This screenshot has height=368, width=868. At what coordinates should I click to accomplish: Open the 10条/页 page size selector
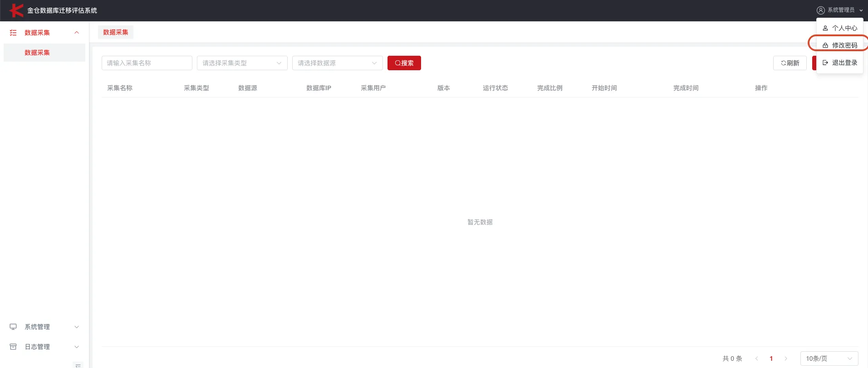pos(829,358)
